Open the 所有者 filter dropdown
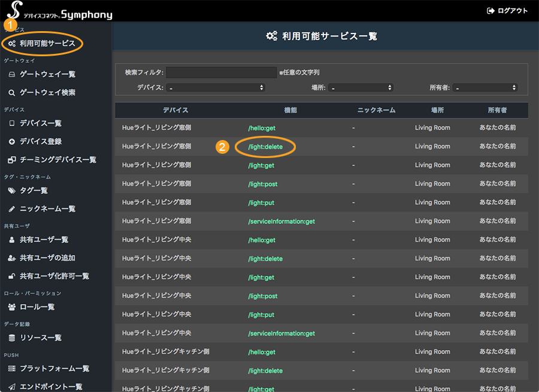Screen dimensions: 539x392 coord(485,87)
